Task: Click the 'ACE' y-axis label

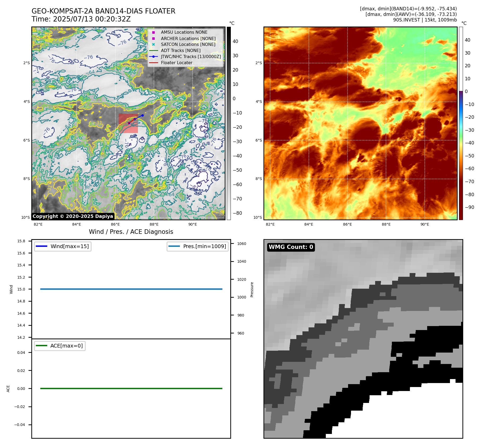Action: [8, 389]
